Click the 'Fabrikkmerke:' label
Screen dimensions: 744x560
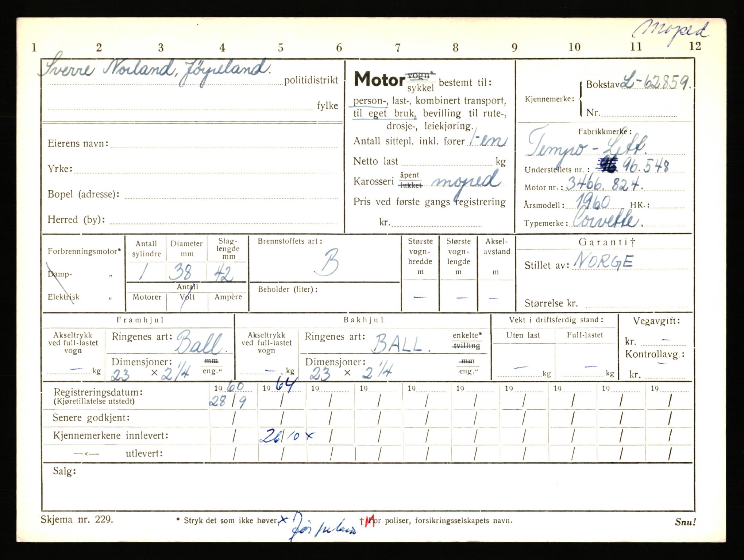pyautogui.click(x=605, y=132)
